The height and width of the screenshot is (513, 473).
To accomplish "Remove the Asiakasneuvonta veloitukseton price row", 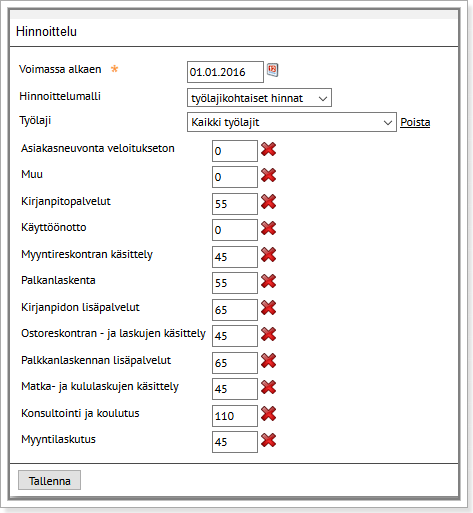I will (x=268, y=149).
